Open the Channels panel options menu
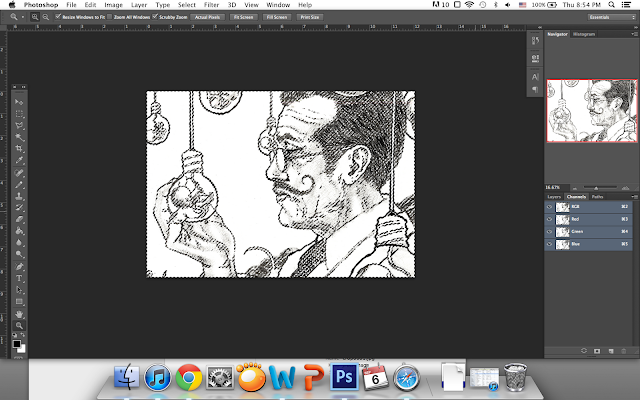This screenshot has width=640, height=400. click(x=635, y=197)
